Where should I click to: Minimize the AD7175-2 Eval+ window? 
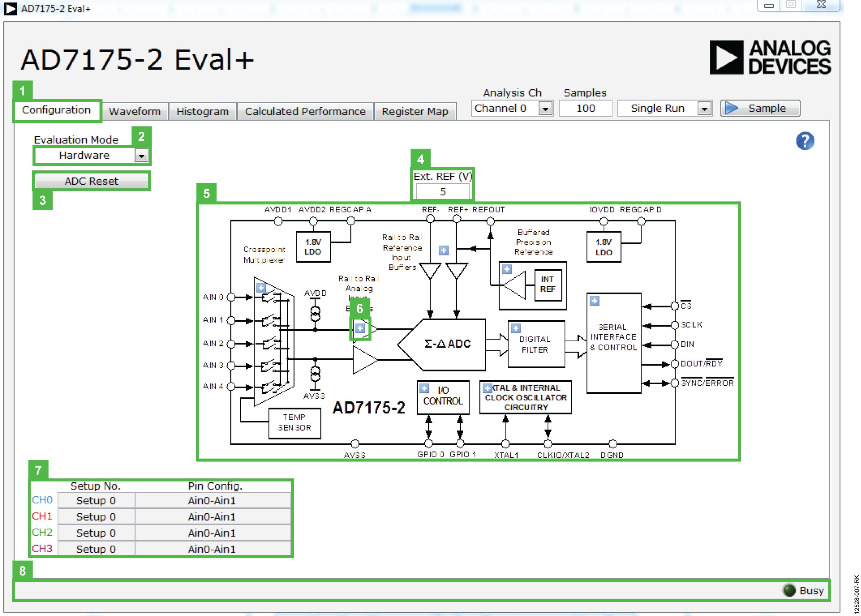click(769, 5)
